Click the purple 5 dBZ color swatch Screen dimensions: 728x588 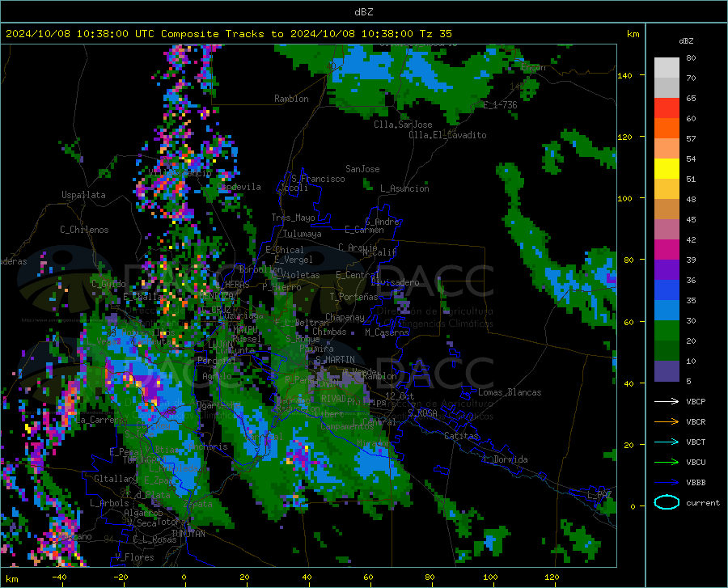pyautogui.click(x=667, y=371)
